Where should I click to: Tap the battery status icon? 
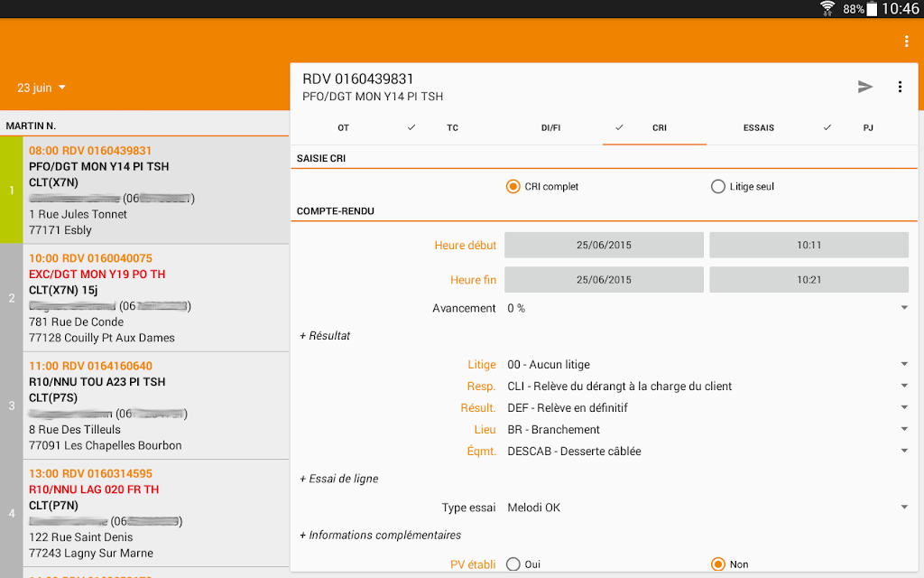[872, 8]
